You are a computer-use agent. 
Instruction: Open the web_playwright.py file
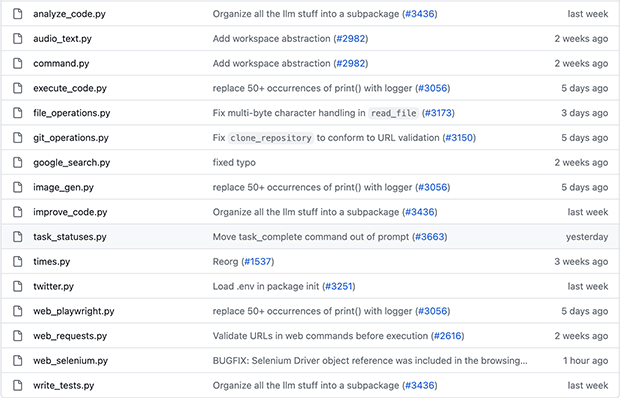(74, 311)
